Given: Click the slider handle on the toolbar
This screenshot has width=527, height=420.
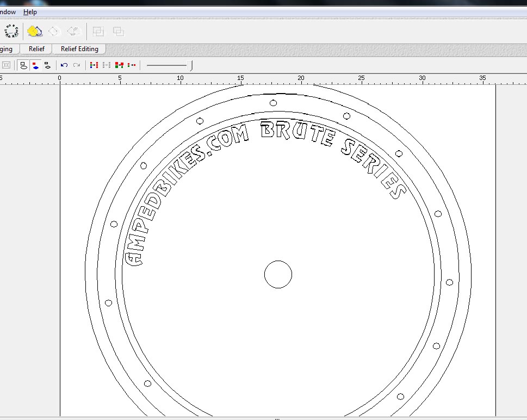Looking at the screenshot, I should (x=191, y=65).
